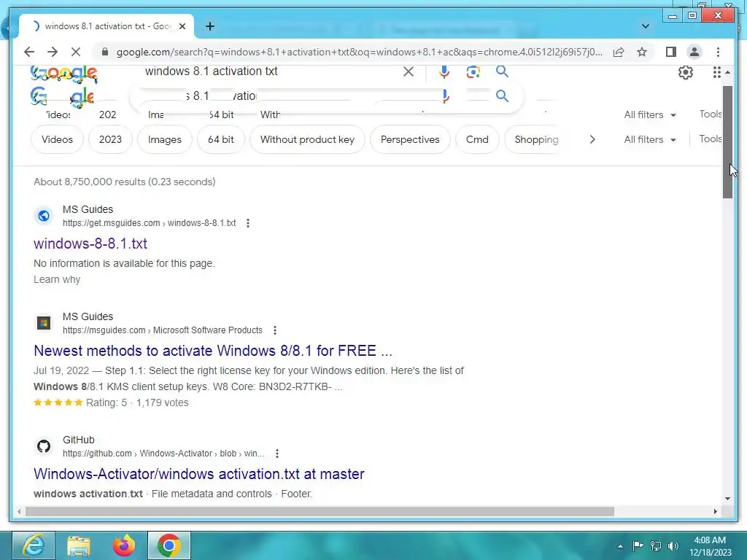This screenshot has height=560, width=747.
Task: Expand the All filters dropdown
Action: tap(650, 139)
